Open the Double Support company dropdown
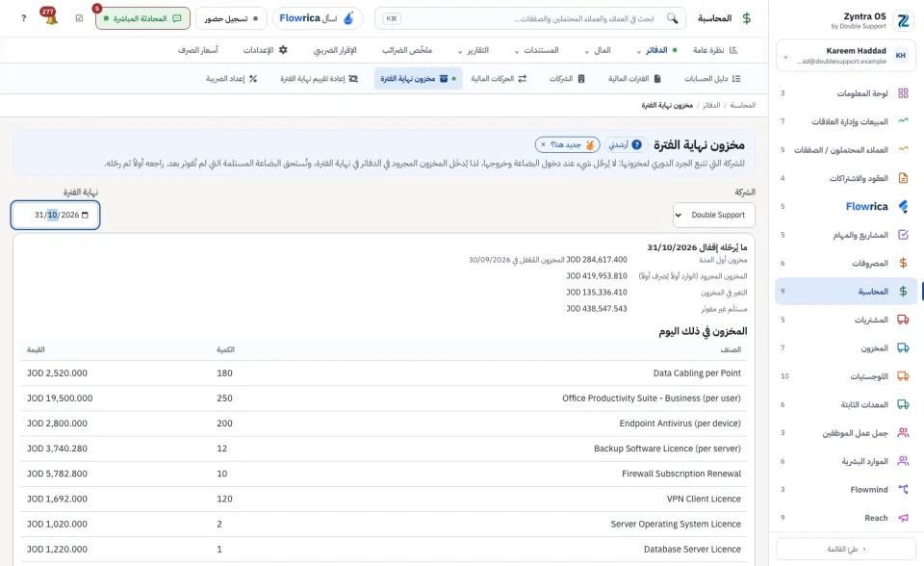924x566 pixels. point(713,216)
